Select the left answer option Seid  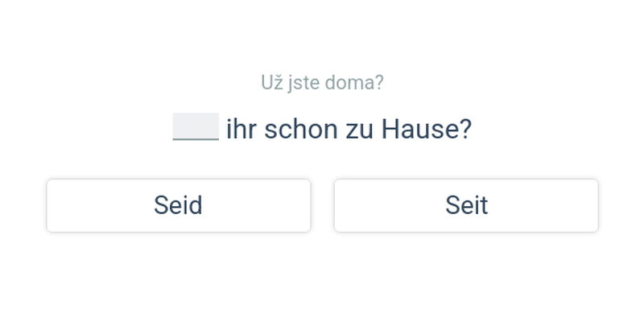178,205
